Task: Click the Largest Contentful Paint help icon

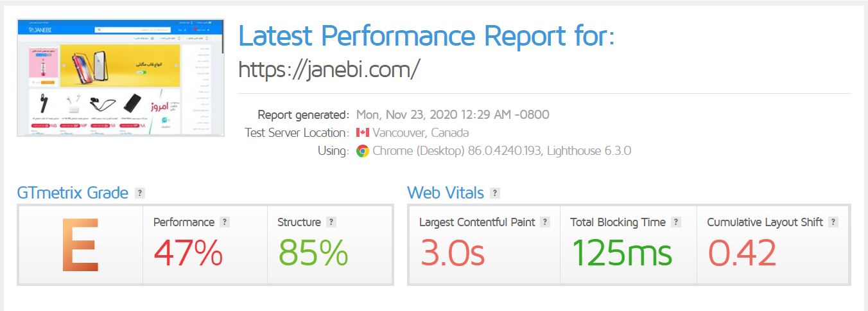Action: pos(545,222)
